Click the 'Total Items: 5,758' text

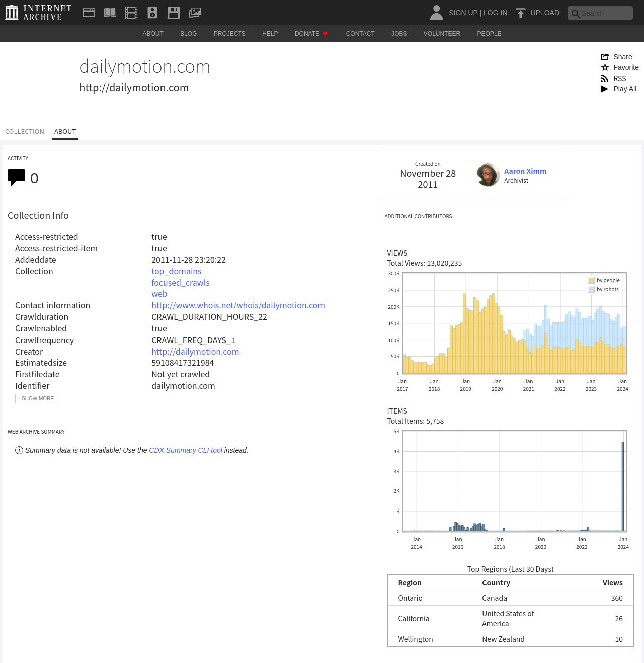(415, 421)
